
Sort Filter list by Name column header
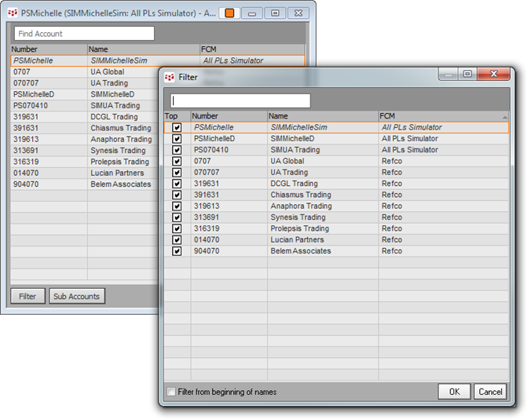[x=322, y=116]
